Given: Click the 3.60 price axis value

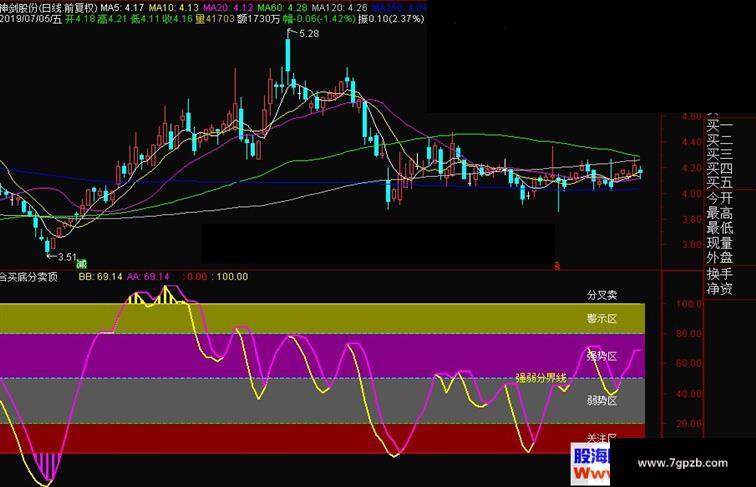Looking at the screenshot, I should click(x=691, y=245).
